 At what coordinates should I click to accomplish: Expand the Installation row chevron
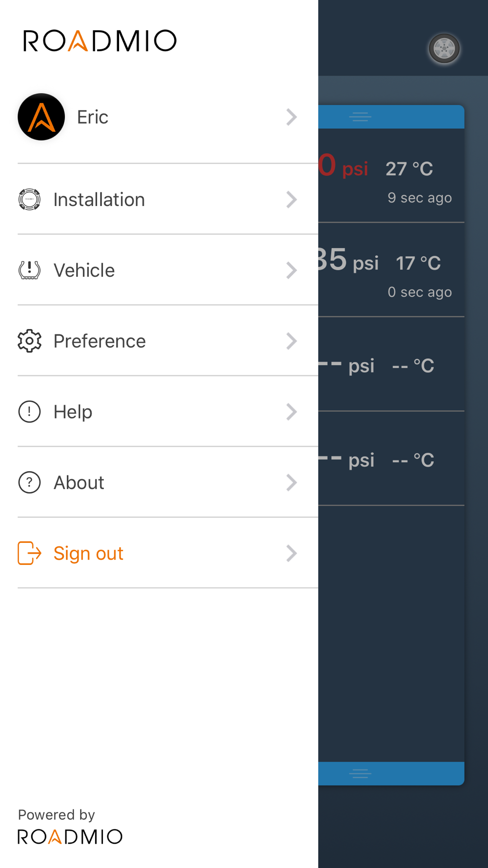291,200
